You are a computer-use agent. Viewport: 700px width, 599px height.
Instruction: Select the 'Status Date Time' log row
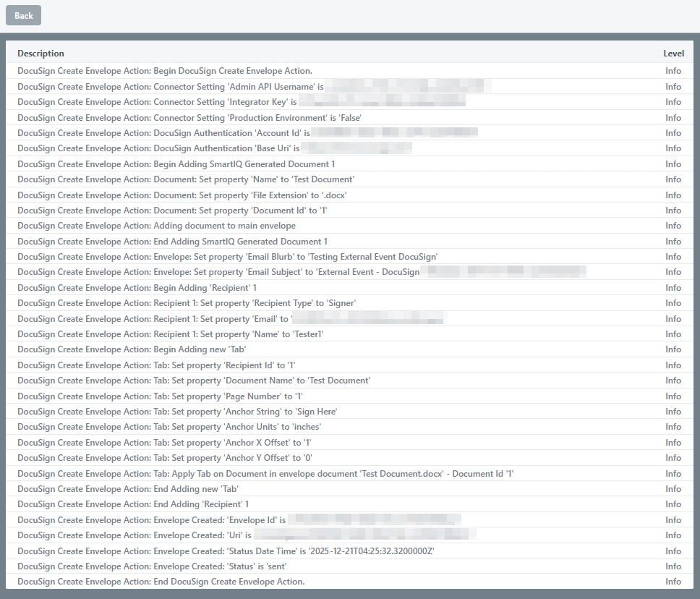pos(349,551)
